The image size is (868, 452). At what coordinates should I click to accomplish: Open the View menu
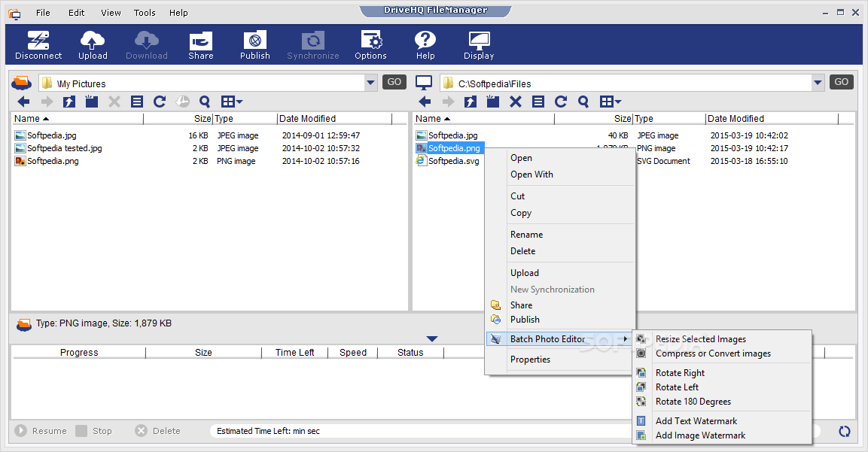pyautogui.click(x=111, y=13)
